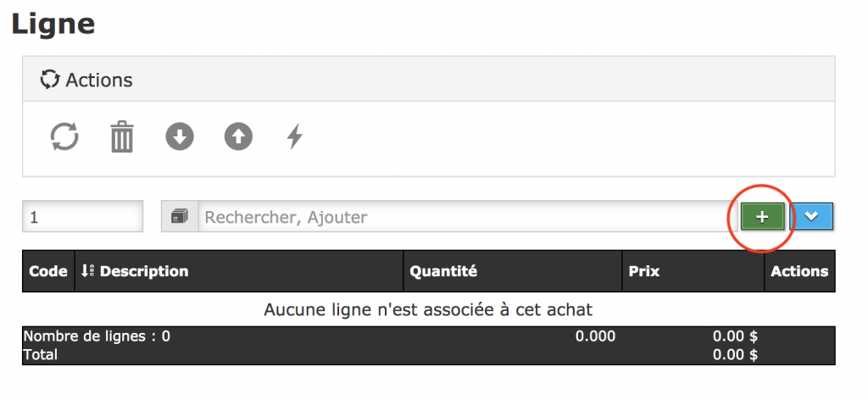Select the Quantité column header
The image size is (868, 400).
coord(443,271)
